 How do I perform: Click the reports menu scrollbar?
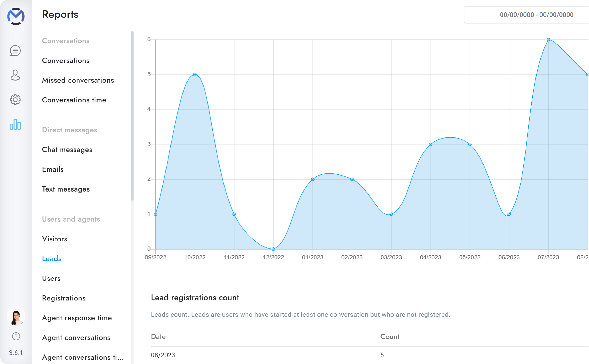pyautogui.click(x=132, y=116)
